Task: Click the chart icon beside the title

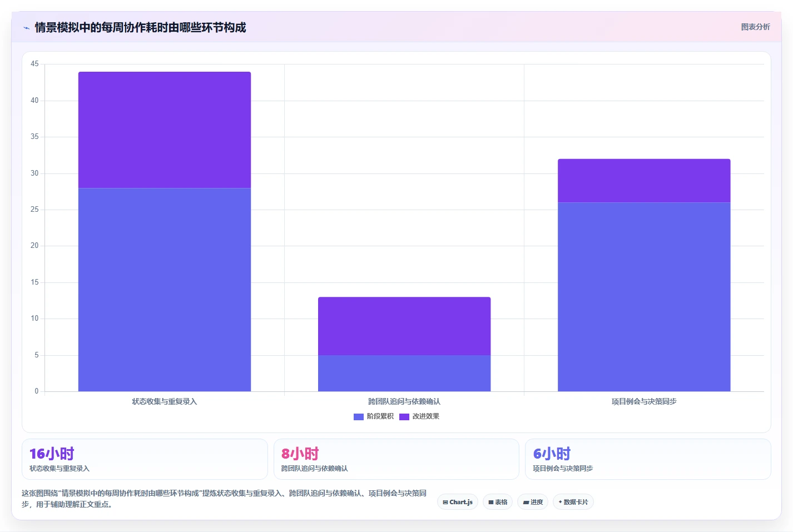Action: [26, 28]
